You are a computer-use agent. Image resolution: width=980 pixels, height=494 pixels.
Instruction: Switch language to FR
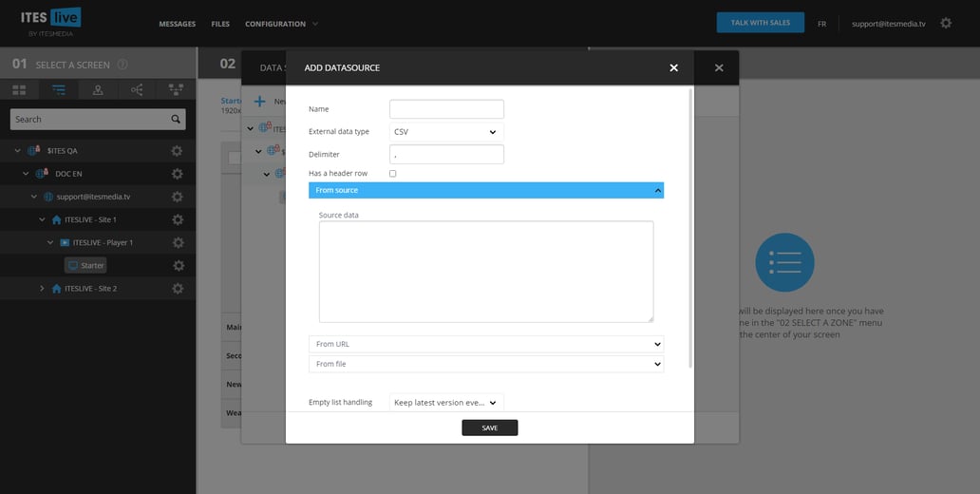[821, 24]
